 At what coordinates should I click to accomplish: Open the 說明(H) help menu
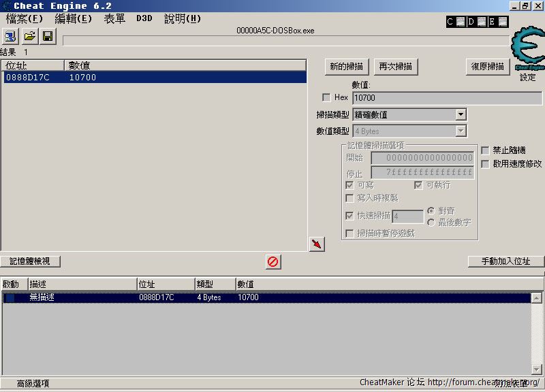point(182,19)
